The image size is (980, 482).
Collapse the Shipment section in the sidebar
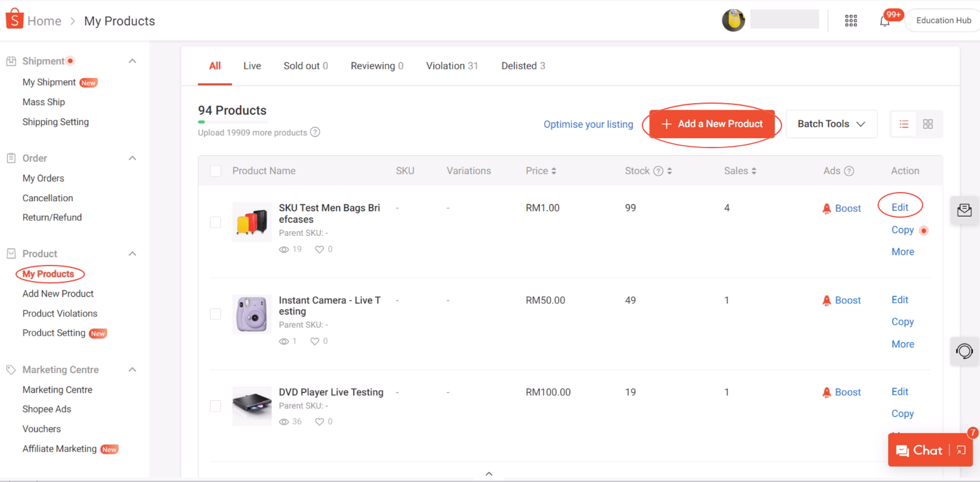[x=132, y=61]
